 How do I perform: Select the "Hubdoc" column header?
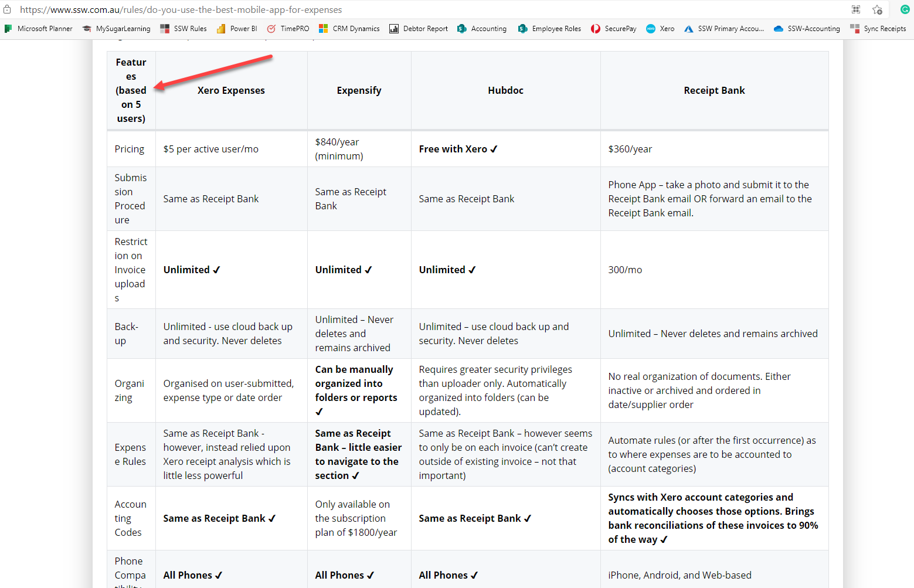(506, 90)
